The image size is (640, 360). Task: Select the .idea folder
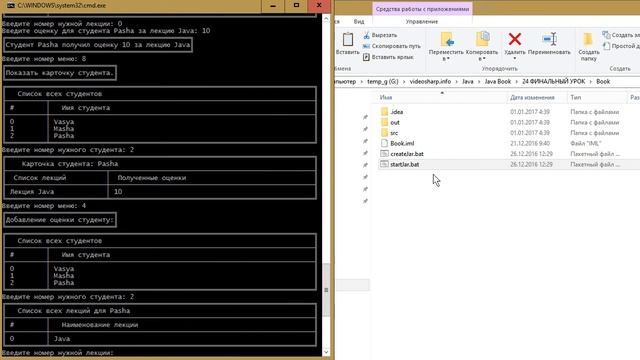point(396,112)
